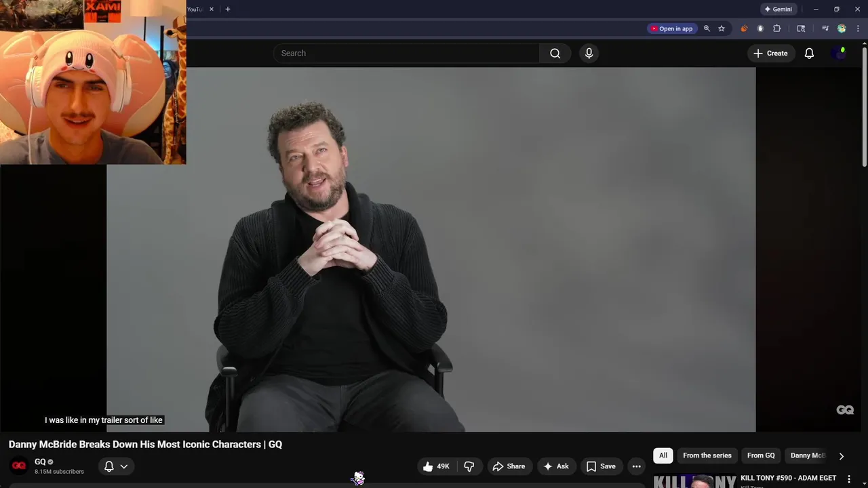Like the video with thumbs-up 49K
Image resolution: width=868 pixels, height=488 pixels.
click(436, 466)
